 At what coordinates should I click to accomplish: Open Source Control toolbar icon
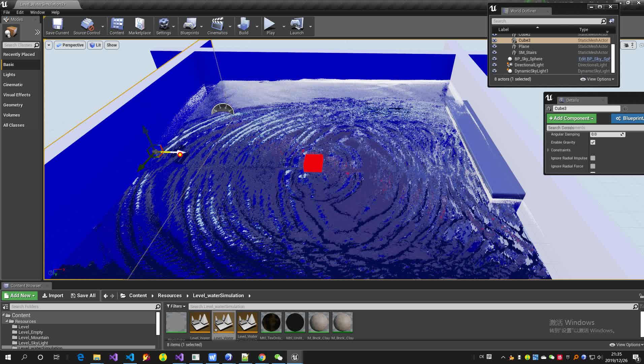(87, 26)
